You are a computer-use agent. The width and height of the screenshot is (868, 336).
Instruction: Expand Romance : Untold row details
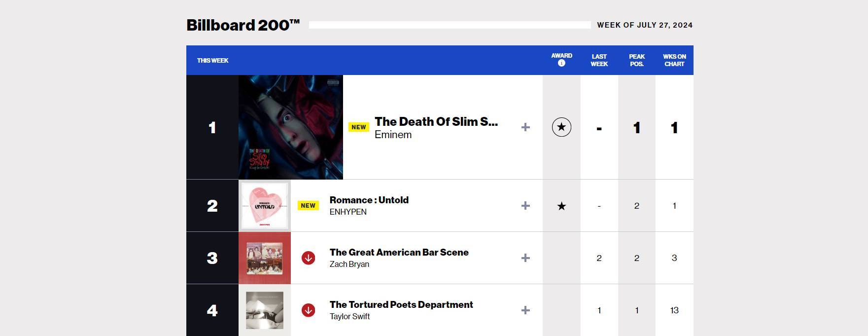pos(525,206)
